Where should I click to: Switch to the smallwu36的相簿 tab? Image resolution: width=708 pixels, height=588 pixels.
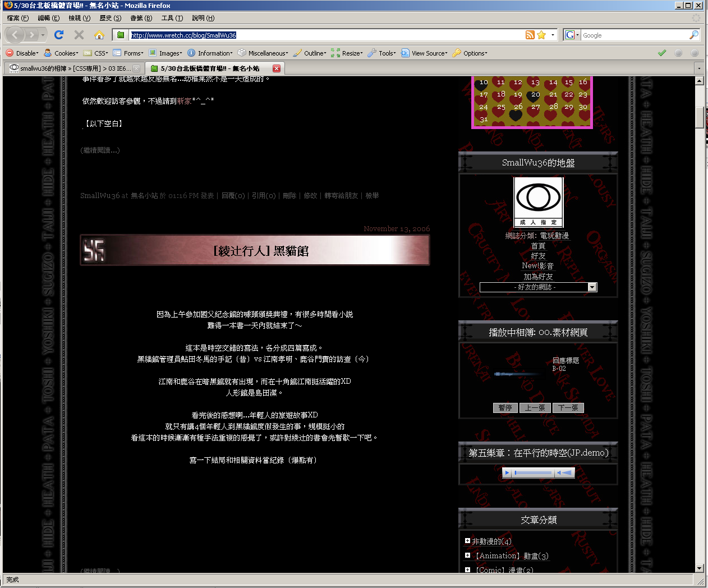click(x=74, y=68)
